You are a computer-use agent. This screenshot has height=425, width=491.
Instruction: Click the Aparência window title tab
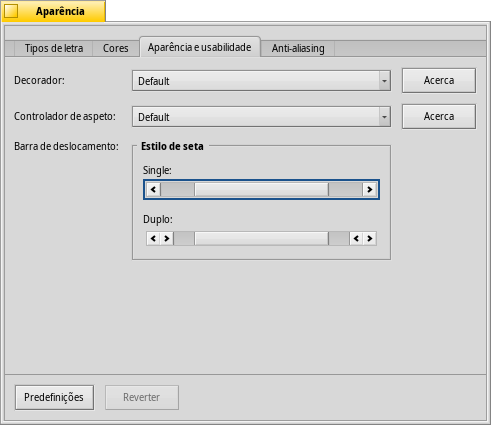[54, 11]
